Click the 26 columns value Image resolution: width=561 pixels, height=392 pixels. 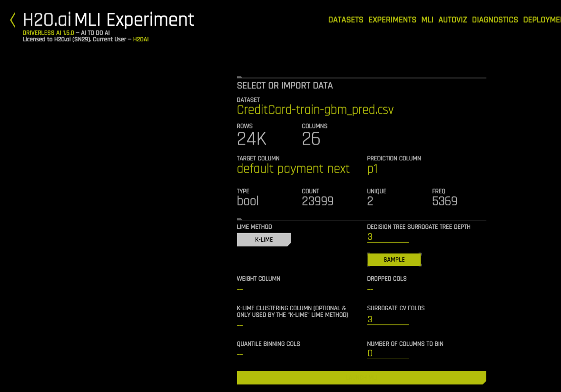[x=311, y=139]
